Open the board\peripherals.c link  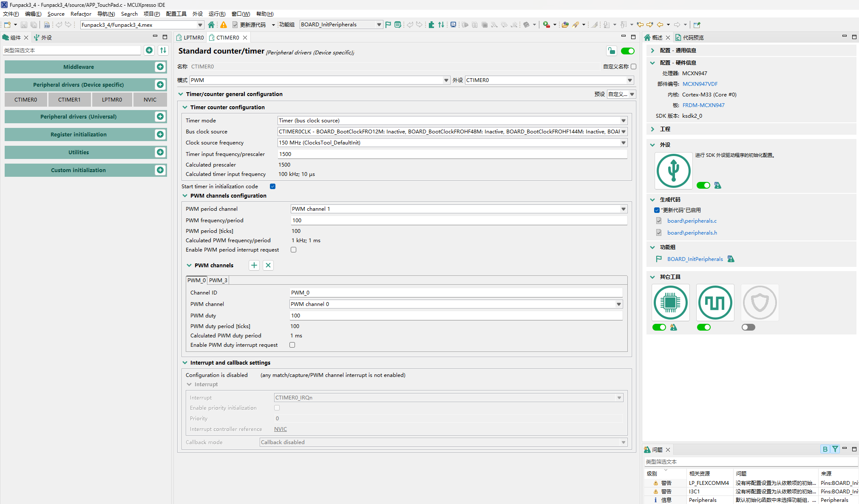(x=692, y=221)
